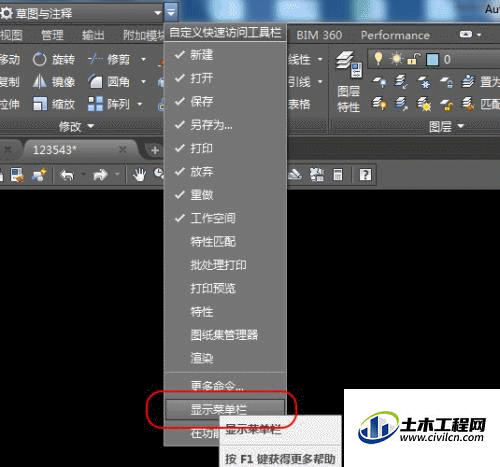
Task: Select the Trim (修剪) tool icon
Action: (95, 59)
